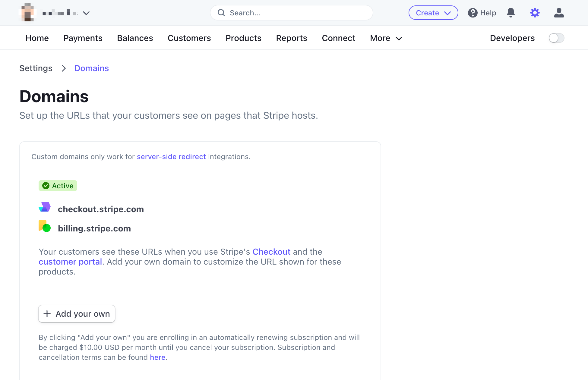Click the Active status badge

tap(58, 186)
